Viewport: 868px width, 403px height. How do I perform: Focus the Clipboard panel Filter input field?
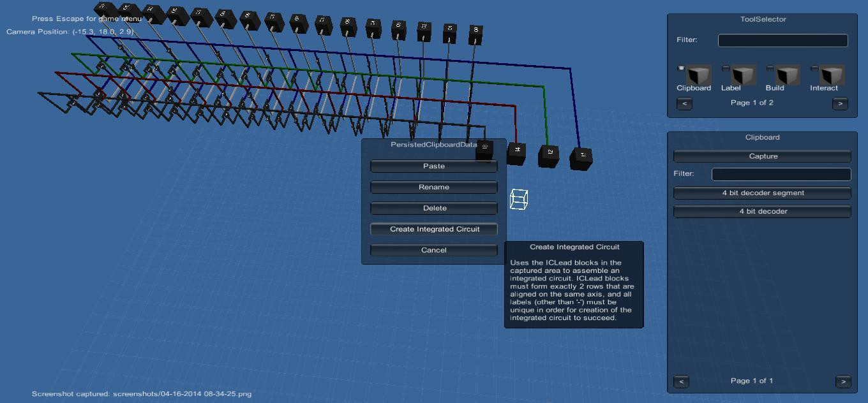pos(781,174)
